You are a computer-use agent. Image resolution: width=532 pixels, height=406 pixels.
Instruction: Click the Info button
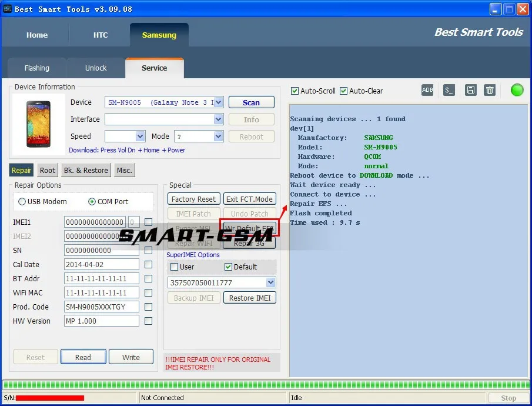pyautogui.click(x=252, y=119)
